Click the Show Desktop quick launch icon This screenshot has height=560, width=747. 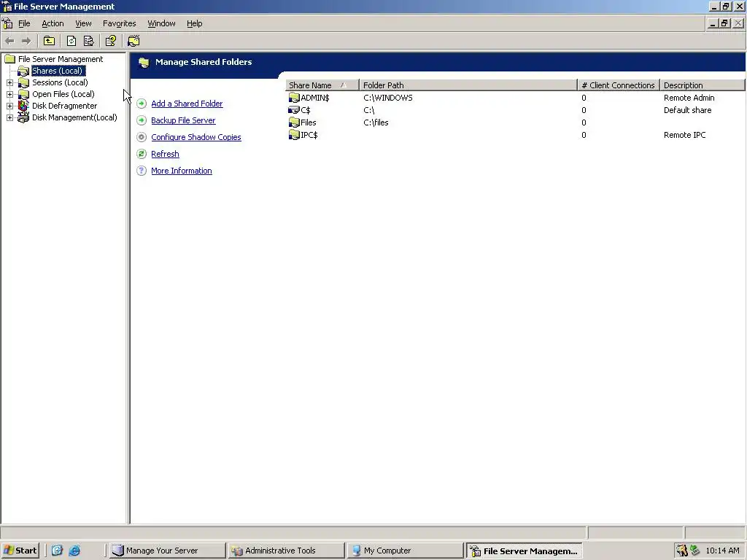click(x=57, y=551)
